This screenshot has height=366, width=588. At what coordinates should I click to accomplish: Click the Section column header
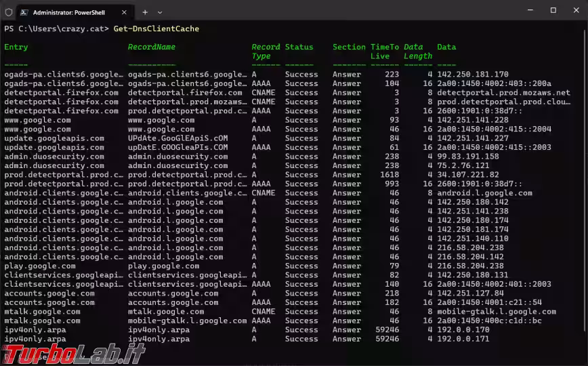click(349, 47)
